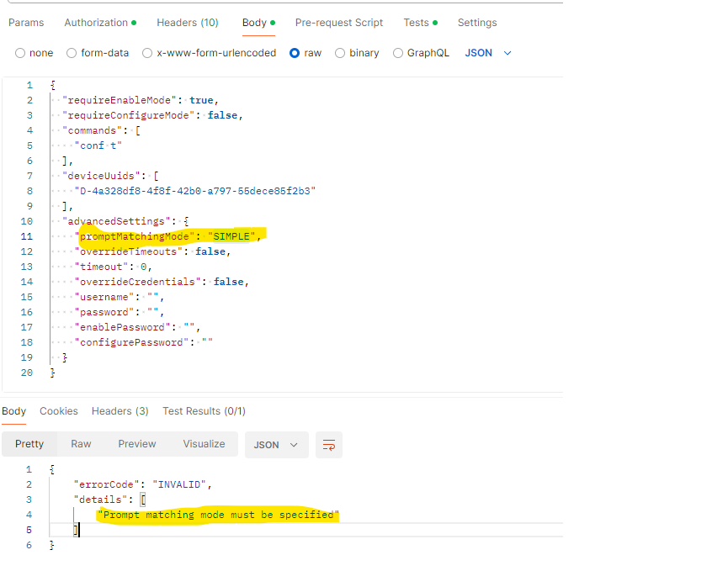Screen dimensions: 728x571
Task: Go to Pre-request Script tab
Action: tap(339, 23)
